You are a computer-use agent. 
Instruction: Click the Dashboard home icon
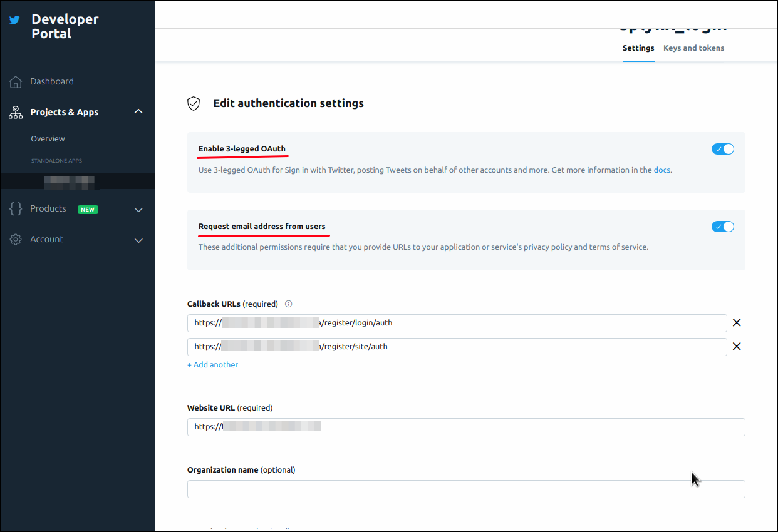16,82
